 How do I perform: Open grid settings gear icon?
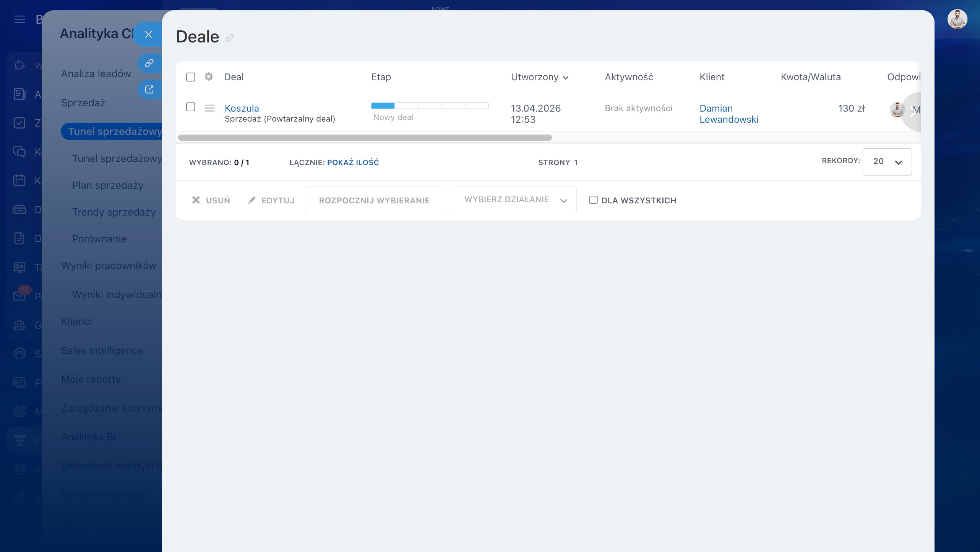coord(208,77)
